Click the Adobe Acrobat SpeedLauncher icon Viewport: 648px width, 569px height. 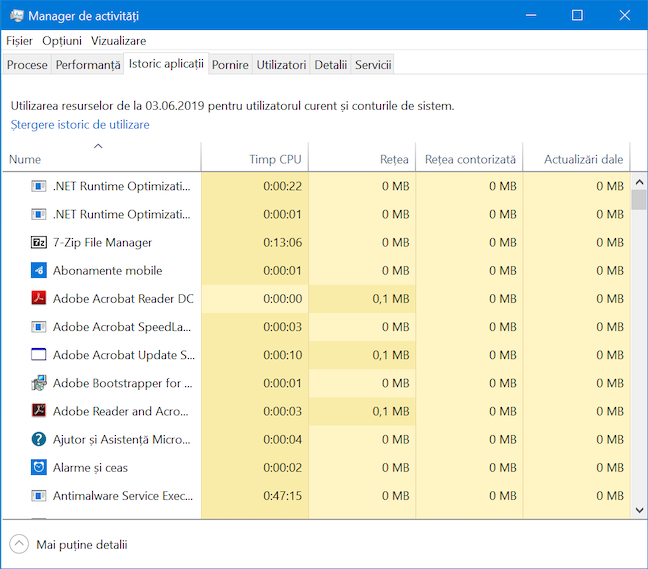[38, 327]
